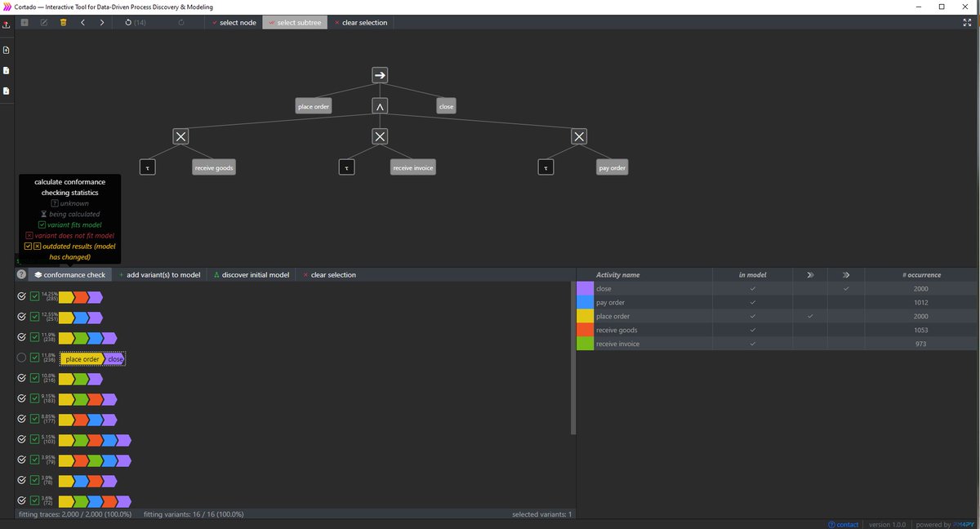The height and width of the screenshot is (529, 980).
Task: Select the tau node beside receive invoice
Action: (x=347, y=167)
